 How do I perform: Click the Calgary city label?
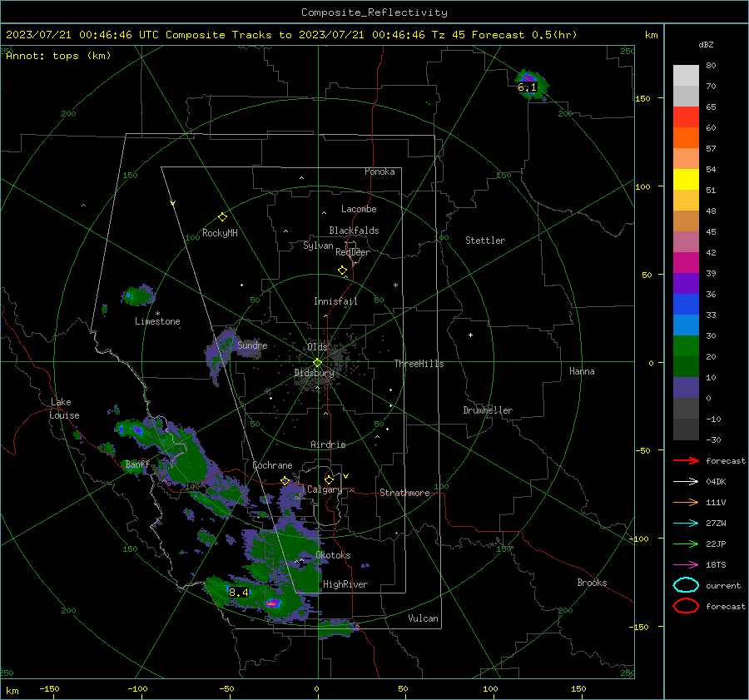325,489
